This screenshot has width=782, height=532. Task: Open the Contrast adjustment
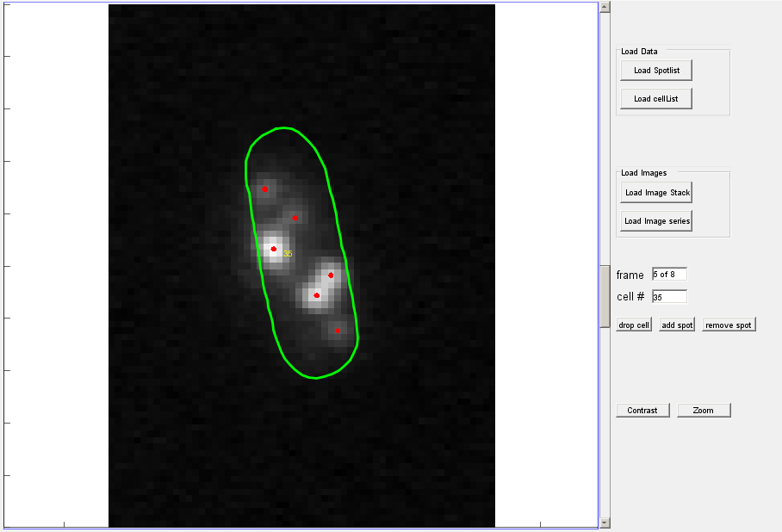click(642, 411)
